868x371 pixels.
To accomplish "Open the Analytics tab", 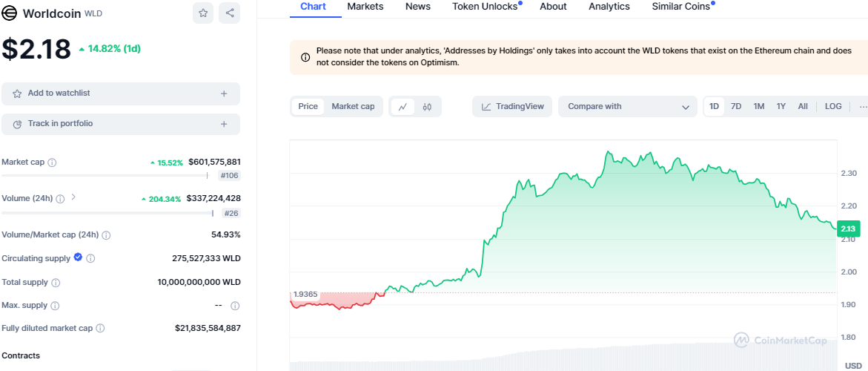I will (x=609, y=7).
